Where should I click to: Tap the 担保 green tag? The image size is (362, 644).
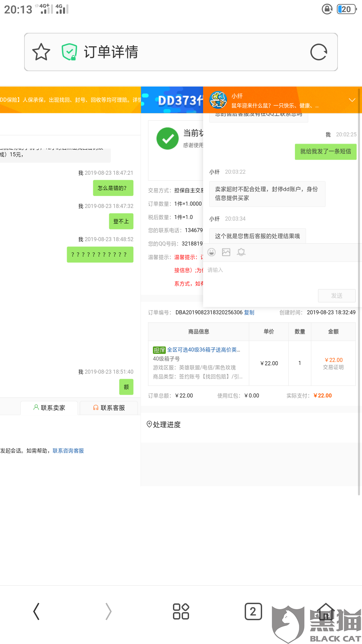pos(159,350)
